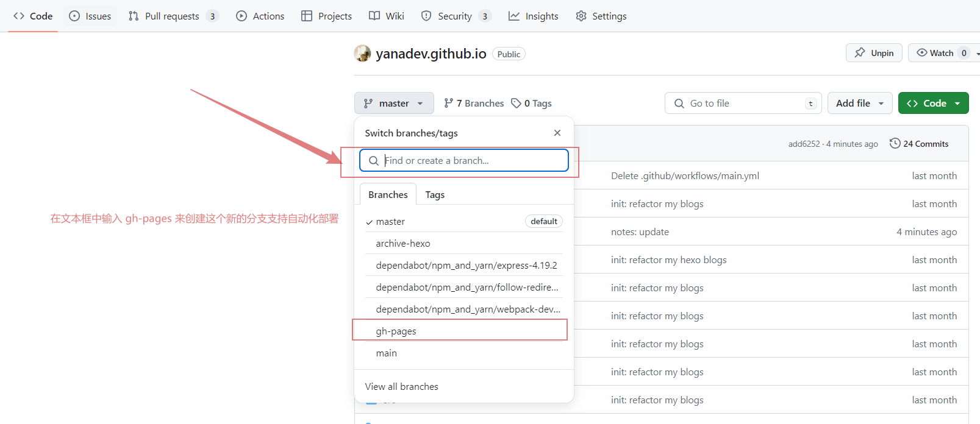This screenshot has width=980, height=424.
Task: Expand the Add file dropdown
Action: pos(860,103)
